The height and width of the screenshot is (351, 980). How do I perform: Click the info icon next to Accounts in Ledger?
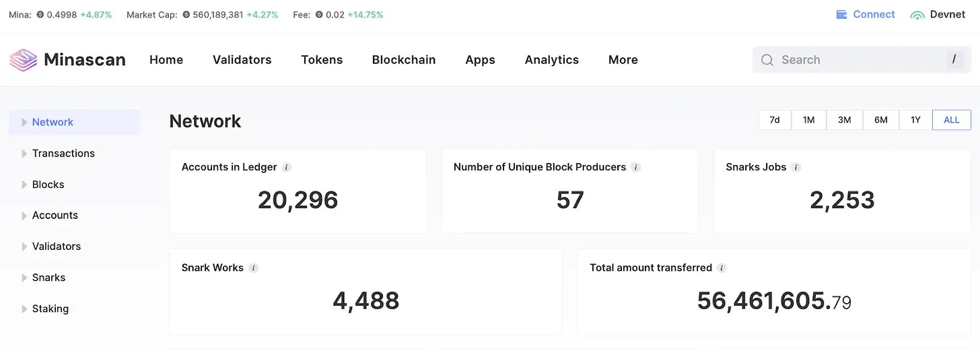[x=287, y=167]
